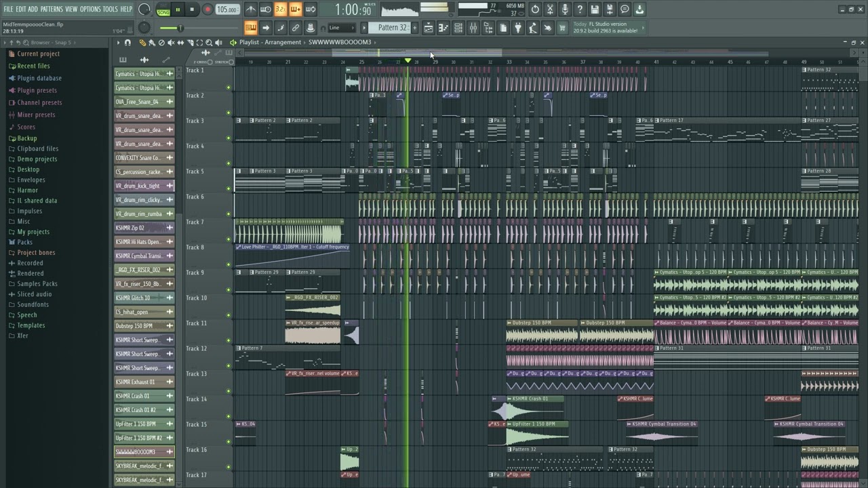The width and height of the screenshot is (868, 488).
Task: Toggle typing keyboard to piano button
Action: pos(251,28)
